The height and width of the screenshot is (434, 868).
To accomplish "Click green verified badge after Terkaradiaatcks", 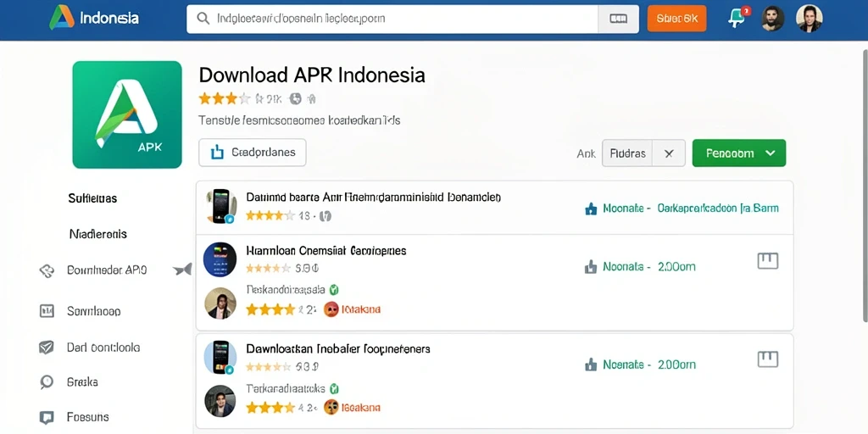I will pyautogui.click(x=334, y=388).
